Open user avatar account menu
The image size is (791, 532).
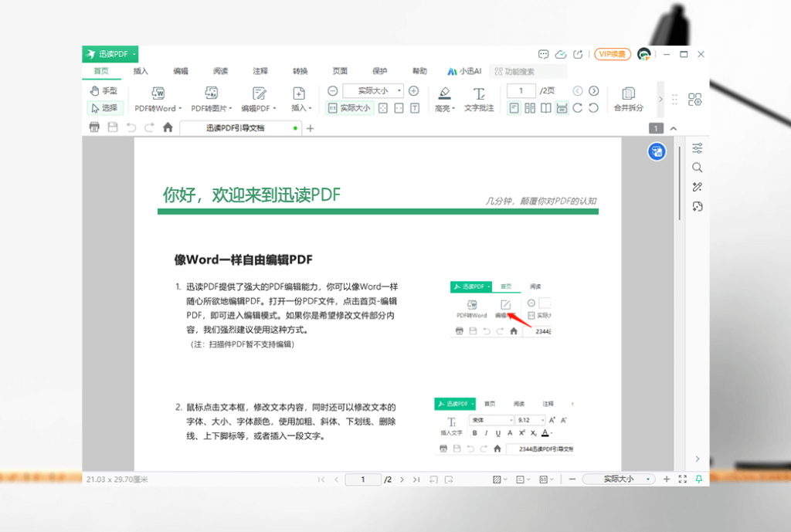point(643,54)
